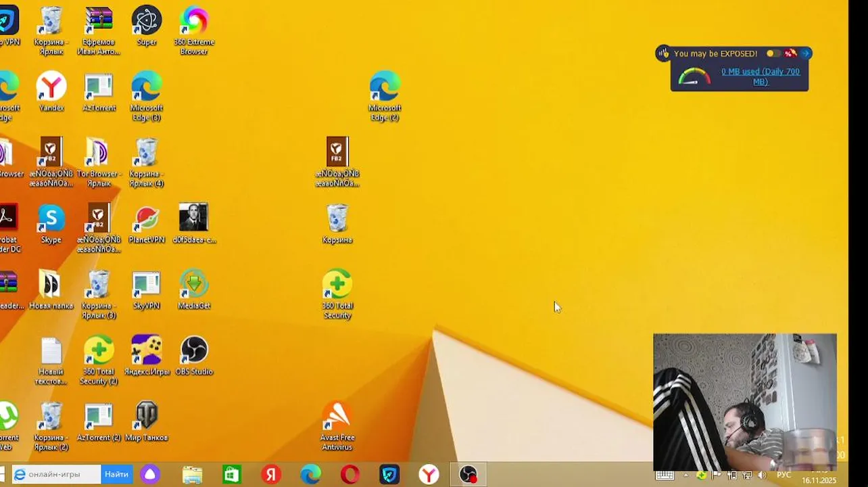Click the speed gauge on VPN widget

coord(694,76)
